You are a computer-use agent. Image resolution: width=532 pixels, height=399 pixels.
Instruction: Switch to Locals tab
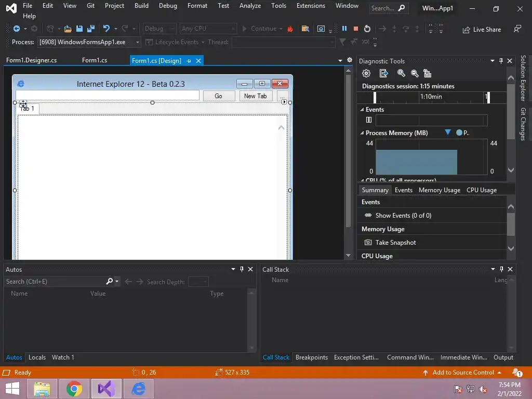(37, 357)
